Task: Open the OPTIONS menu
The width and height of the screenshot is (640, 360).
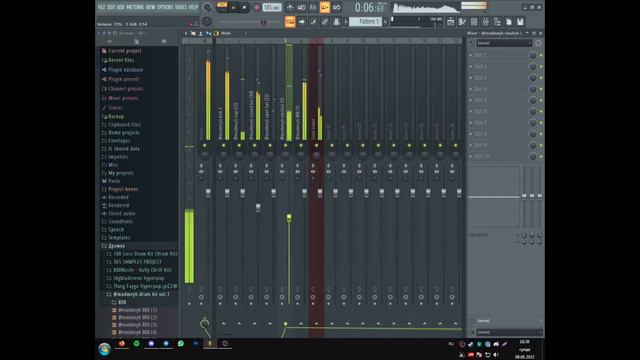Action: pyautogui.click(x=165, y=7)
